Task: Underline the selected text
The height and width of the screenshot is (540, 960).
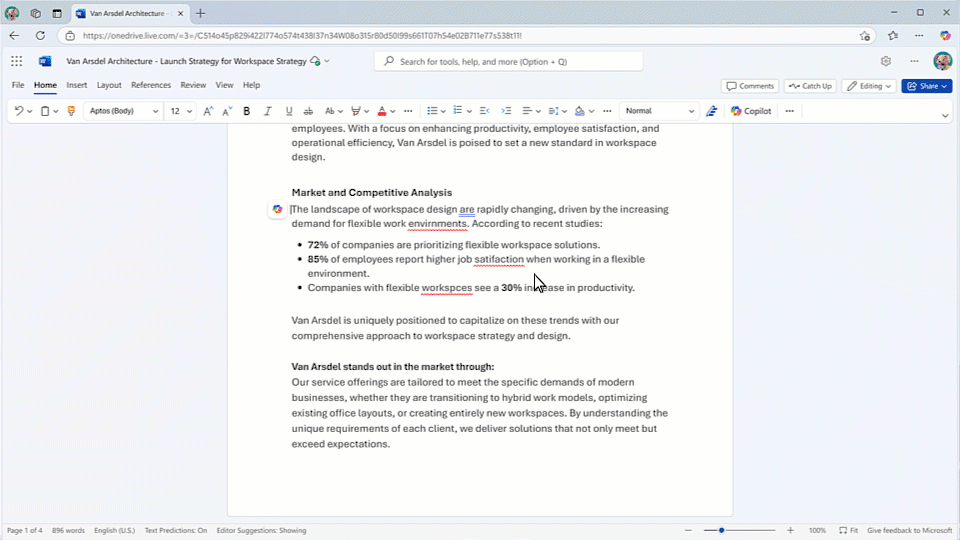Action: 289,111
